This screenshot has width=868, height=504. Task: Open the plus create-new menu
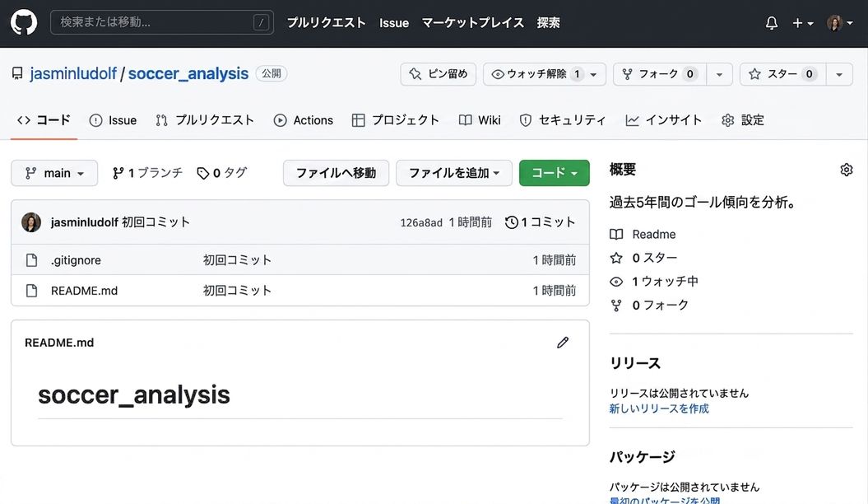point(802,23)
